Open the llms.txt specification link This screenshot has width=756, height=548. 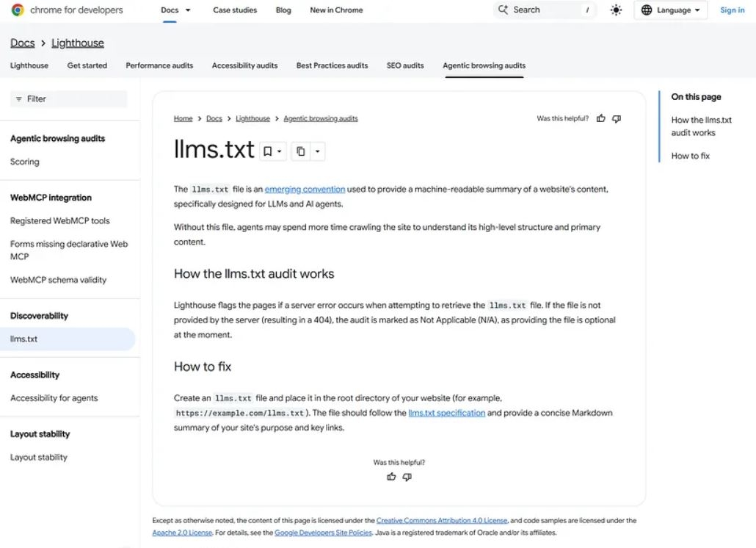[446, 413]
